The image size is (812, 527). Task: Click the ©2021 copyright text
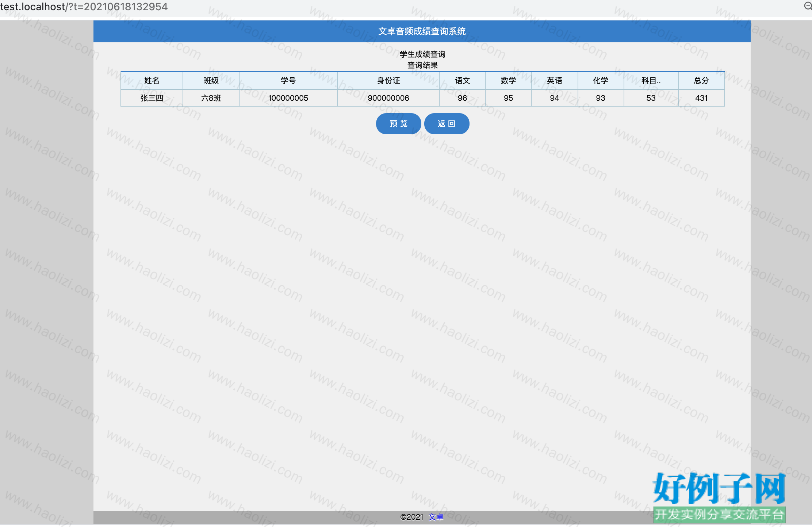click(x=412, y=517)
